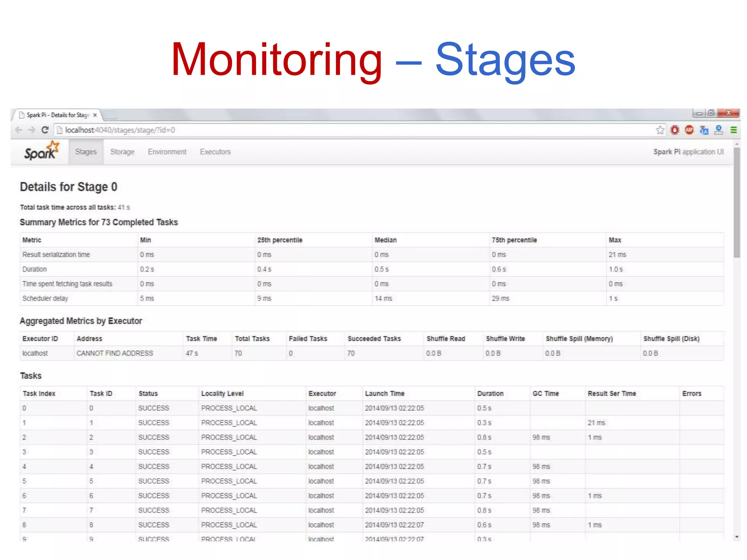Open the Adblock Plus extension icon
The image size is (747, 560).
pyautogui.click(x=689, y=130)
